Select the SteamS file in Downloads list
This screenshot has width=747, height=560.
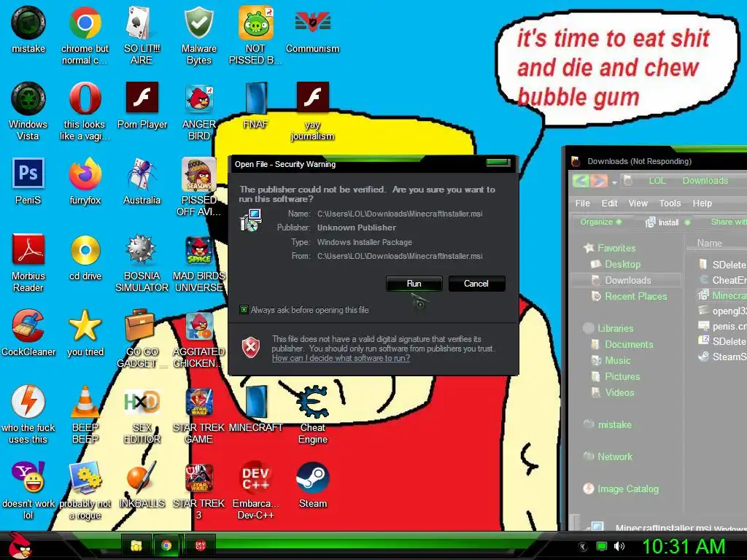click(722, 357)
